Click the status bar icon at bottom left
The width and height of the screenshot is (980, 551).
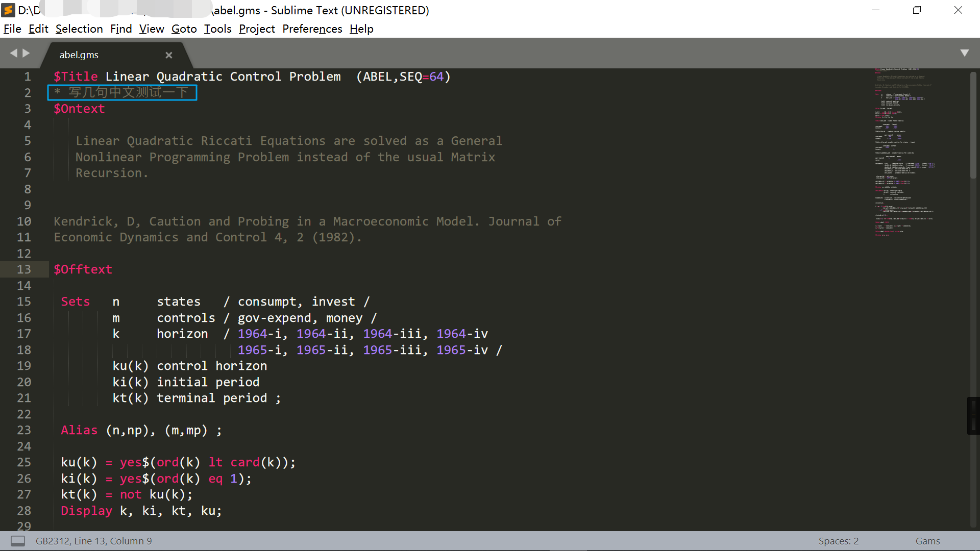[18, 541]
